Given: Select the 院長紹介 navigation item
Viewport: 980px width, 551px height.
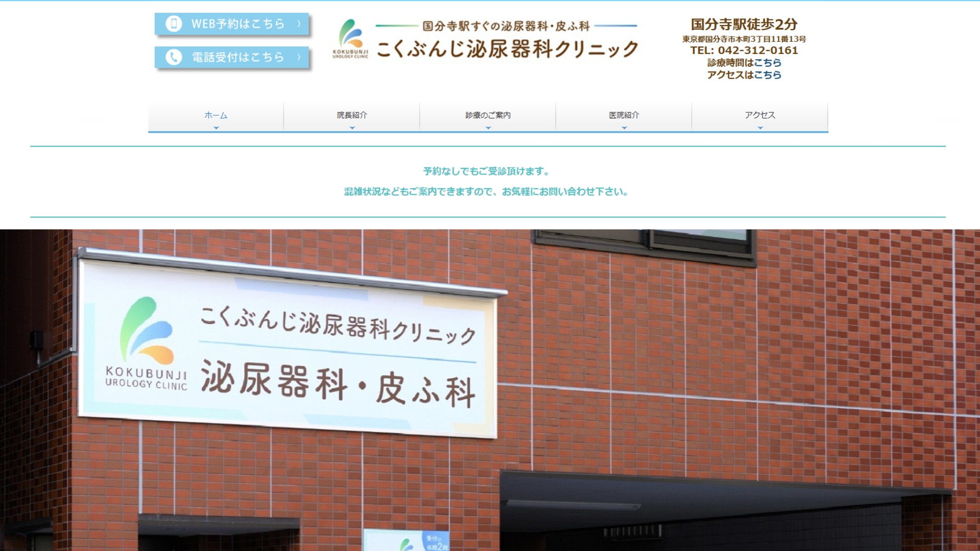Looking at the screenshot, I should (352, 115).
